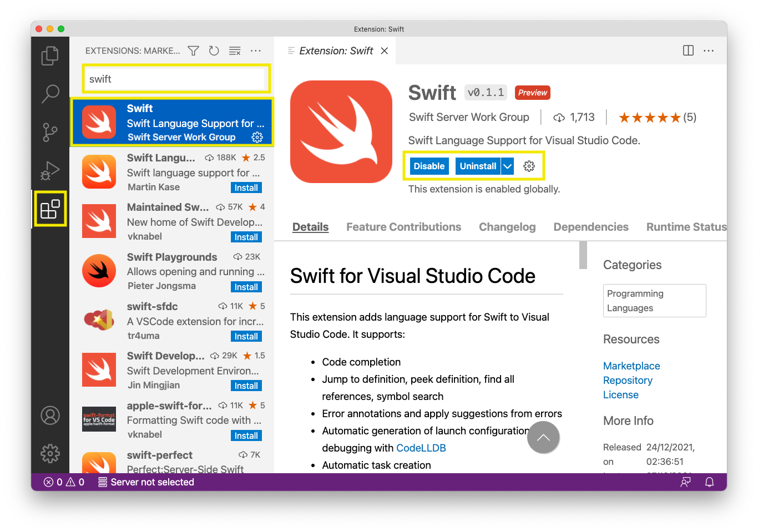Image resolution: width=758 pixels, height=532 pixels.
Task: Open the Changelog tab
Action: [x=507, y=227]
